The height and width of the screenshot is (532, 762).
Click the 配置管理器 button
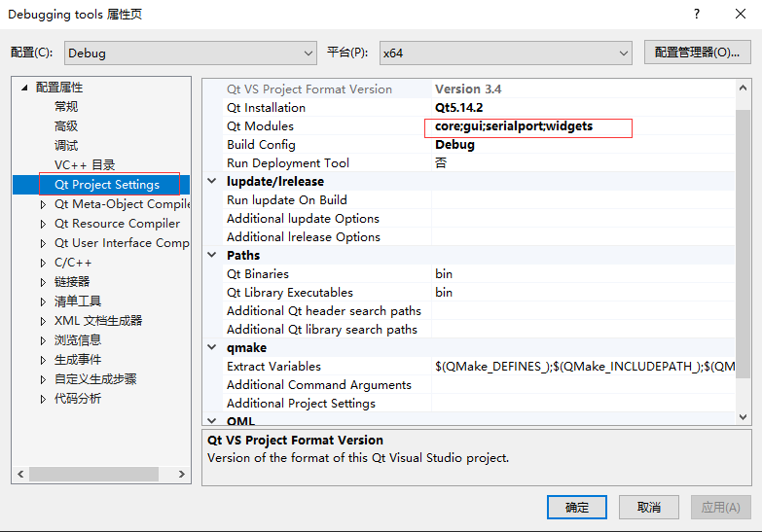[x=697, y=53]
